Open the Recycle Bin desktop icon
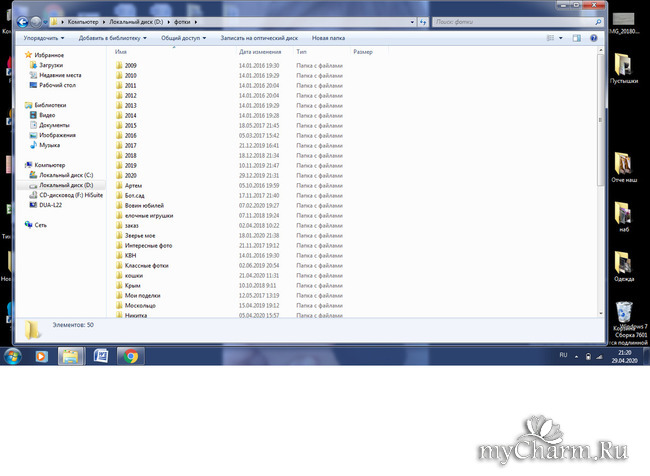650x476 pixels. (x=625, y=312)
